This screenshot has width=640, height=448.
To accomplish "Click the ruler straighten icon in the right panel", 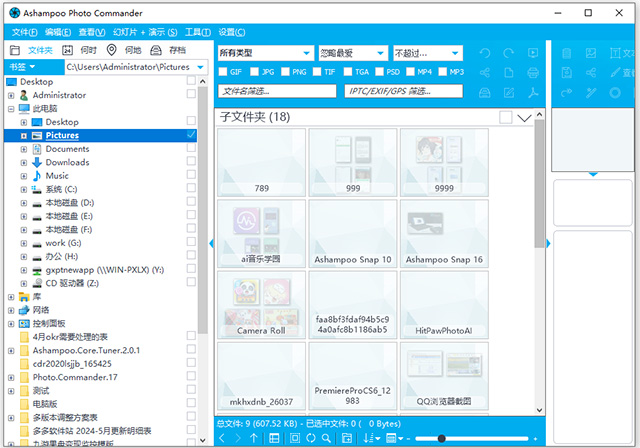I will (x=591, y=93).
